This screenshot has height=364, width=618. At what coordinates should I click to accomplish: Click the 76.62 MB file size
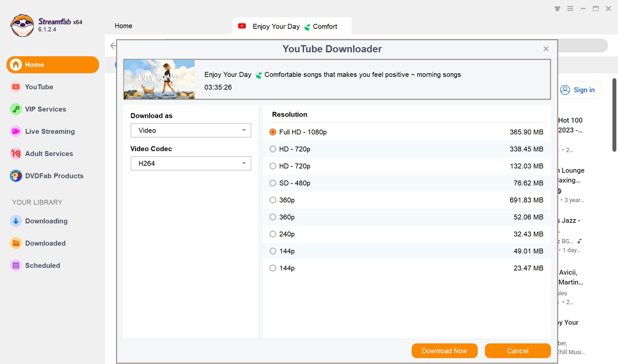[528, 183]
